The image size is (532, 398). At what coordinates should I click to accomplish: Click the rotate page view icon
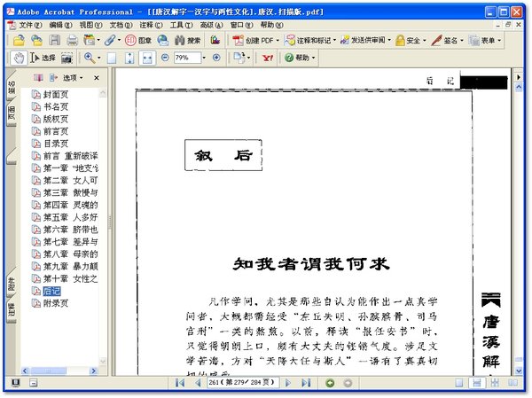(240, 58)
